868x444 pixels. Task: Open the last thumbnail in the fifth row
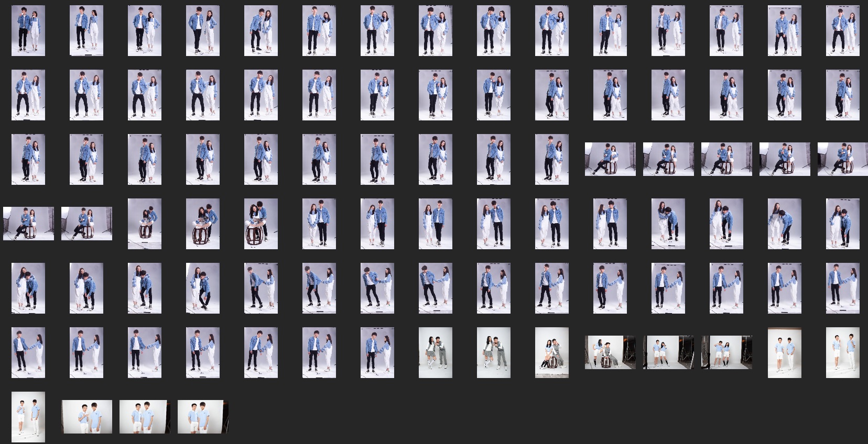[842, 288]
